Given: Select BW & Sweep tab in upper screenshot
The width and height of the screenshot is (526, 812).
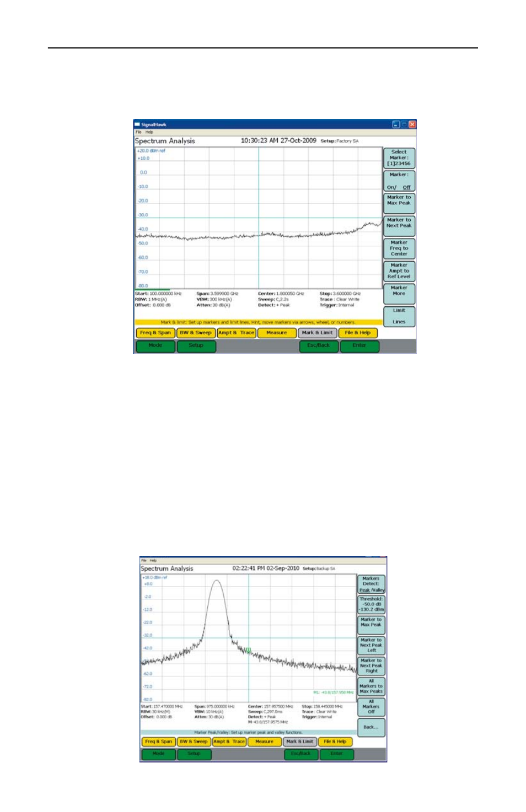Looking at the screenshot, I should [x=196, y=333].
